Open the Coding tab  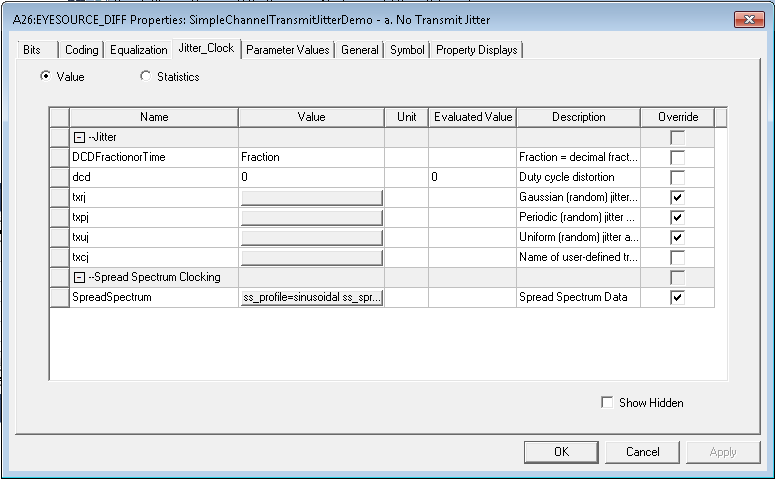(x=82, y=50)
